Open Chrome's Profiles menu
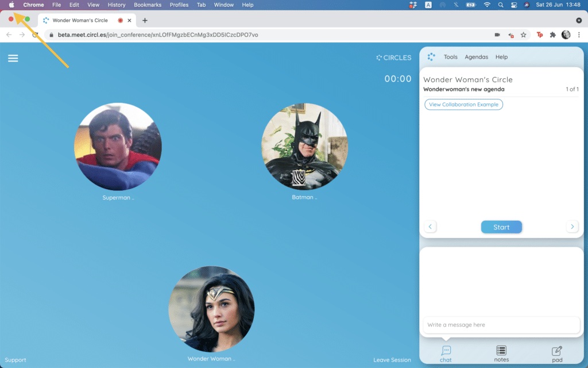This screenshot has height=368, width=588. point(179,5)
